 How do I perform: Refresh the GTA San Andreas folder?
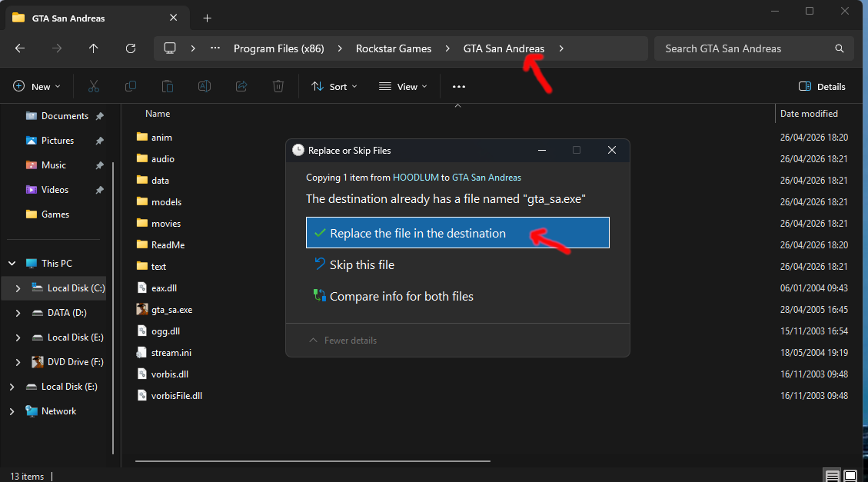(131, 48)
